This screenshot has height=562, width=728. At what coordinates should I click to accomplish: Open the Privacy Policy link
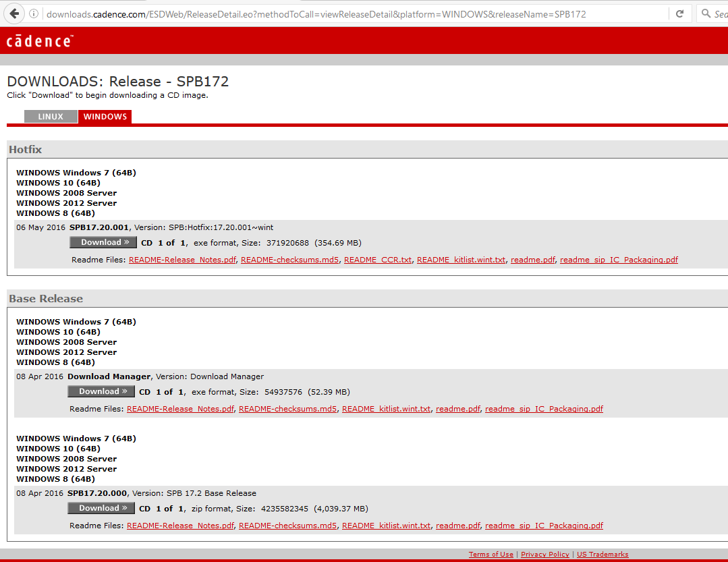tap(544, 554)
